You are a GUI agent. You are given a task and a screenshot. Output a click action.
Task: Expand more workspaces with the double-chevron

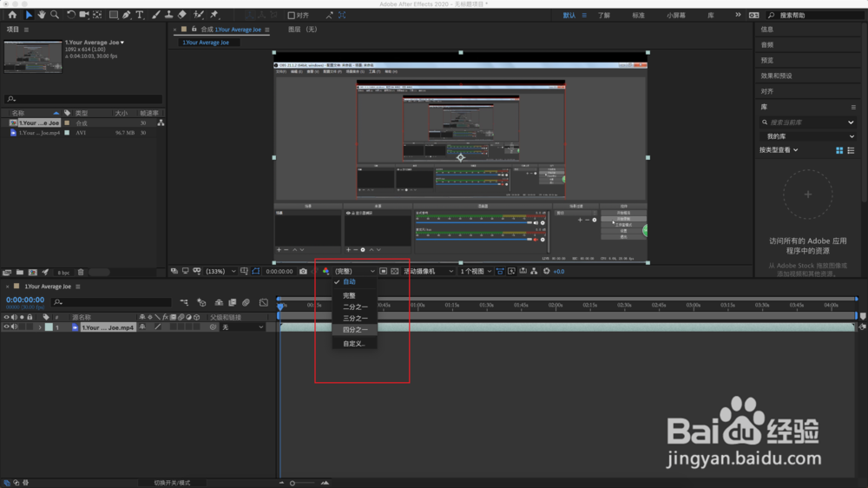(x=738, y=15)
